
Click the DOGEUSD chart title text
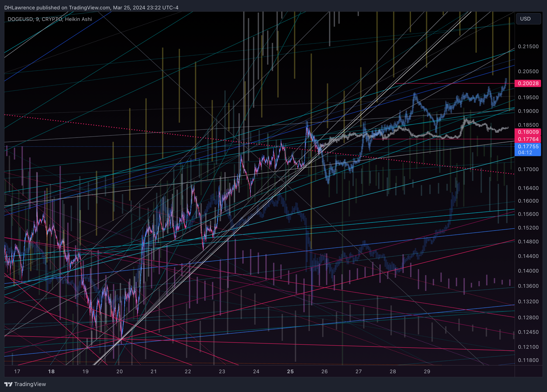50,19
